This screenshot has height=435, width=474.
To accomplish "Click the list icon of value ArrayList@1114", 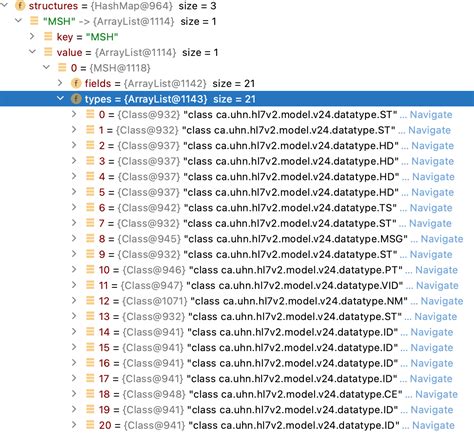I will [x=48, y=52].
